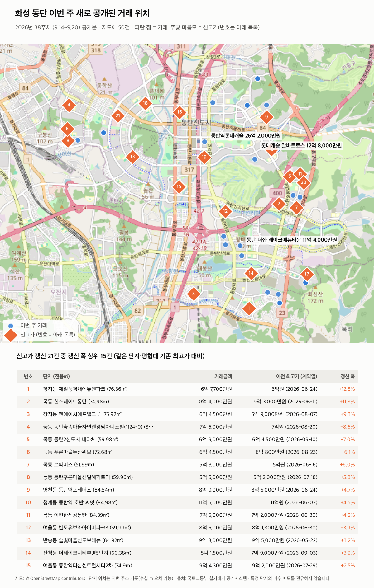Select diamond marker number 9

point(266,117)
